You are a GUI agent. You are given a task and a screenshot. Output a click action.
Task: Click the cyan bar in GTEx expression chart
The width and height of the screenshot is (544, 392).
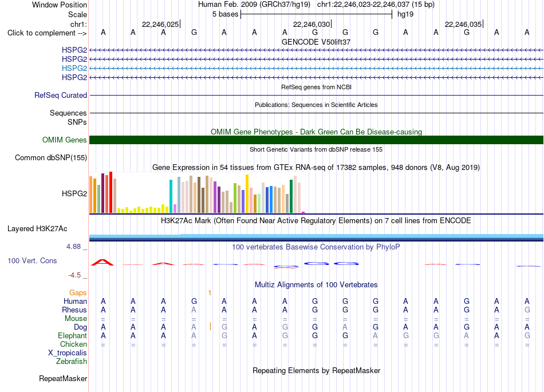[x=171, y=196]
